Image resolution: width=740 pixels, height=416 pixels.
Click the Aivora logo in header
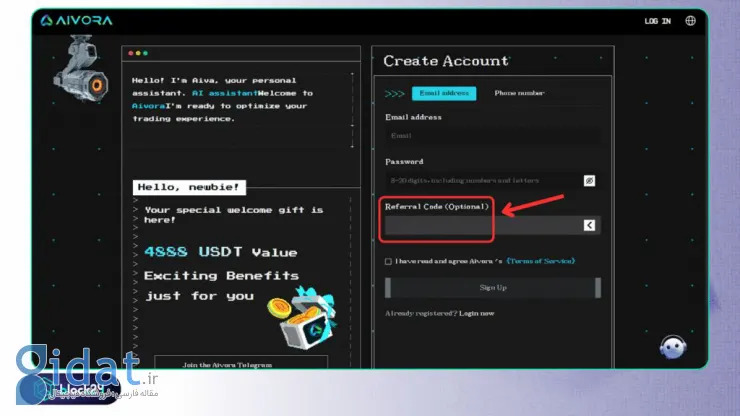[x=78, y=20]
